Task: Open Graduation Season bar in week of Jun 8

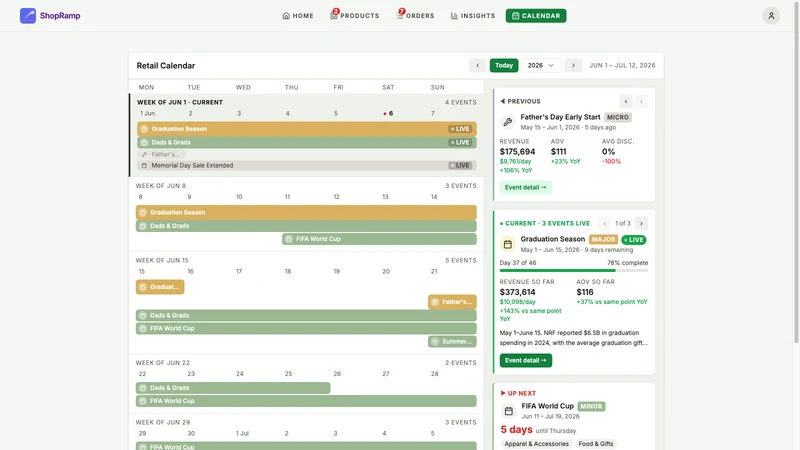Action: tap(306, 212)
